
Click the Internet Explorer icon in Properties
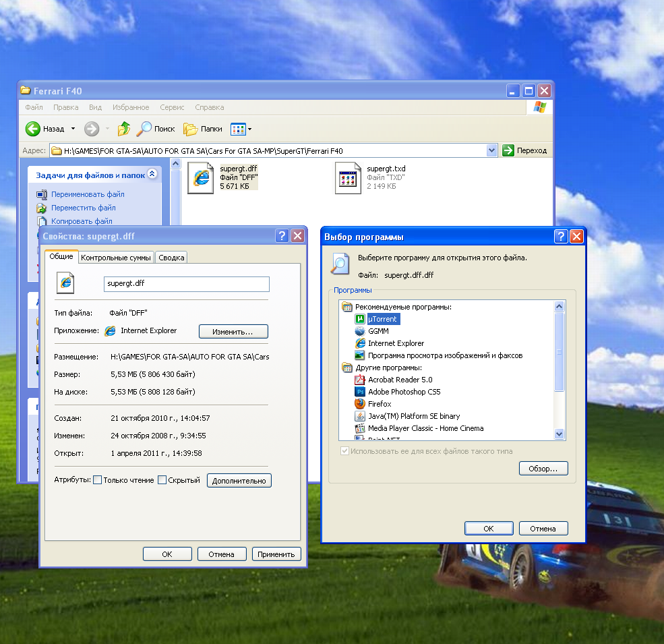[110, 331]
